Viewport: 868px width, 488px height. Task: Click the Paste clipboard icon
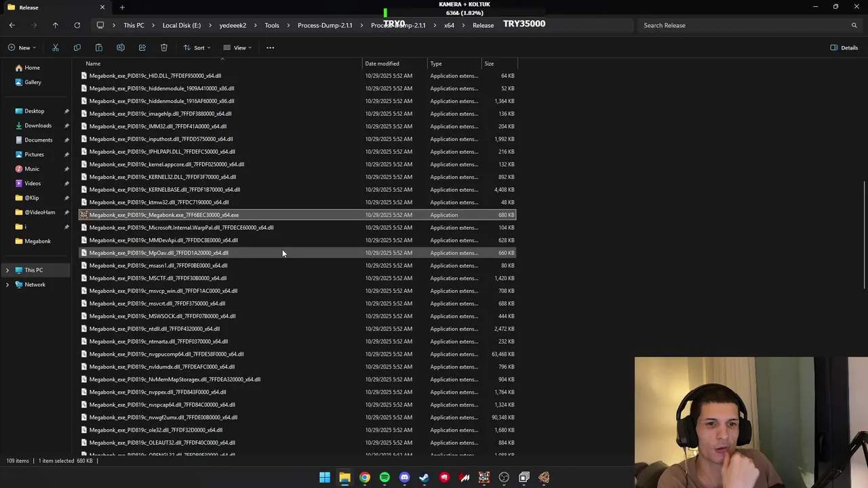click(99, 47)
